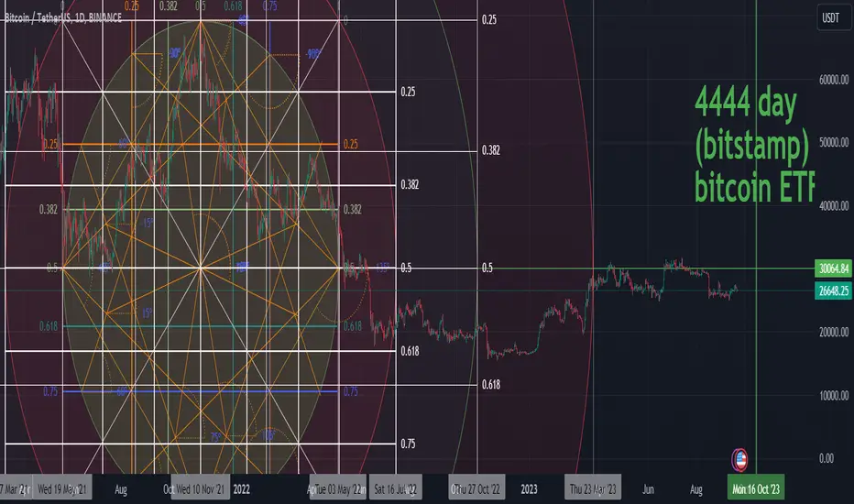Select the Sat 16 Jul '22 date label
The height and width of the screenshot is (504, 854).
[396, 488]
